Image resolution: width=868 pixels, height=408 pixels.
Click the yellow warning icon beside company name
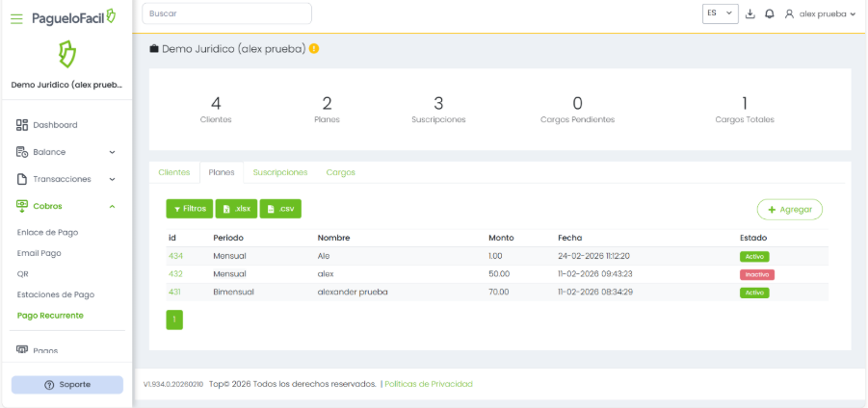(314, 49)
